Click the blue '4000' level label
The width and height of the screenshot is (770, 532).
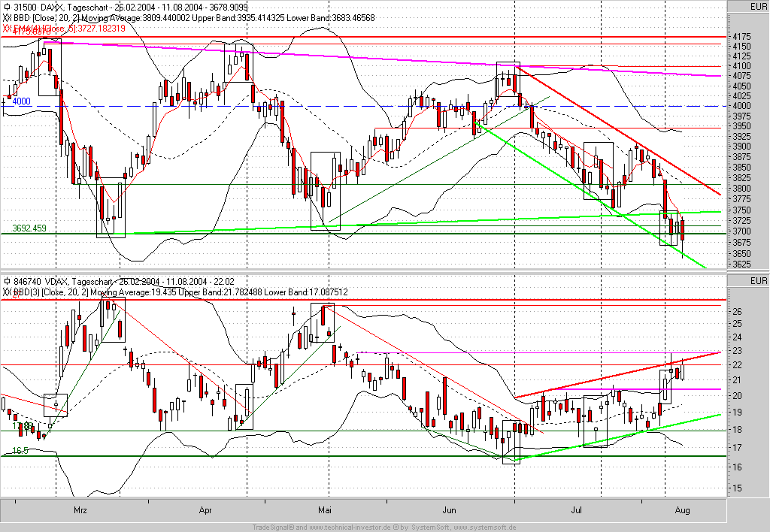[21, 101]
